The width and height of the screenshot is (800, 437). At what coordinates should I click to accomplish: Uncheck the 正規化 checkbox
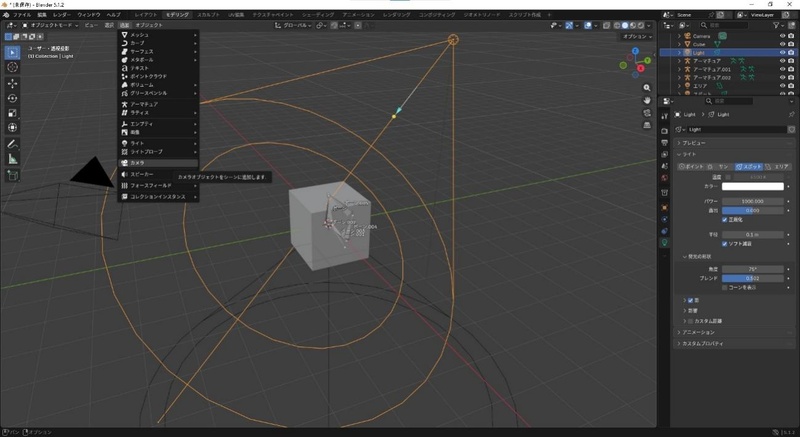point(724,220)
